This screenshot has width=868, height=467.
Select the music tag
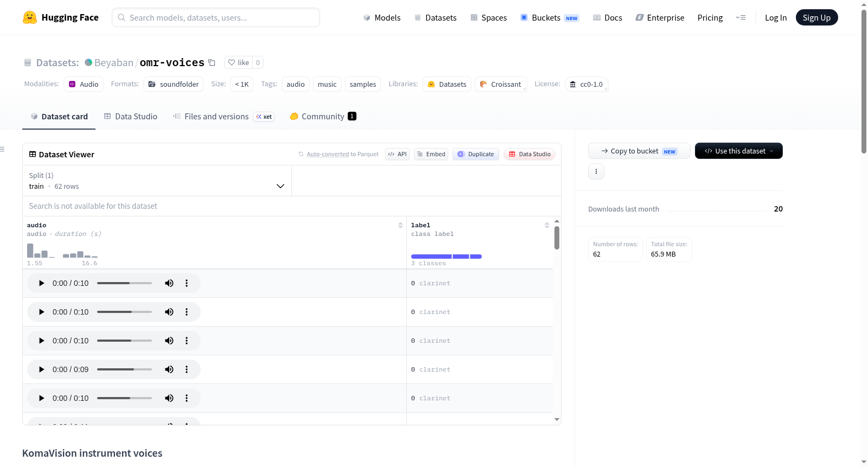(x=327, y=84)
